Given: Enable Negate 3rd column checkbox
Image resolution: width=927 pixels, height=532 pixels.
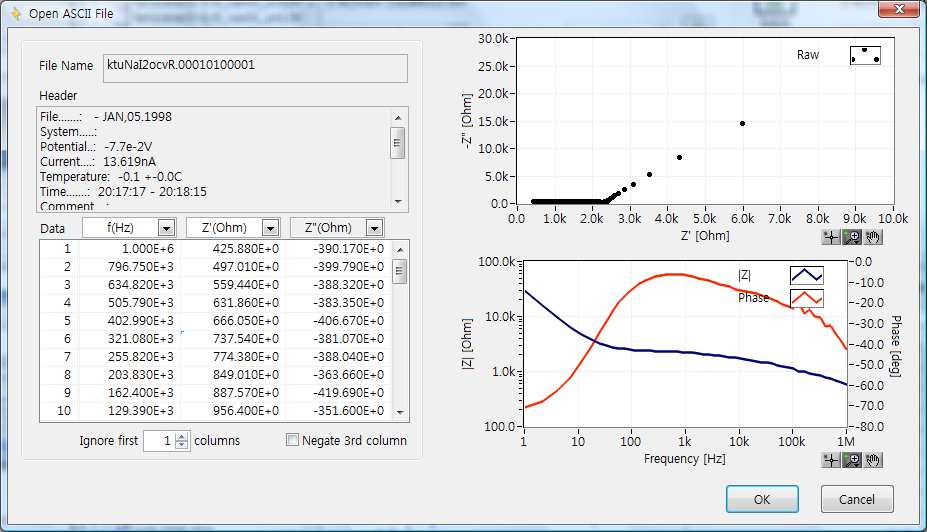Looking at the screenshot, I should [293, 440].
